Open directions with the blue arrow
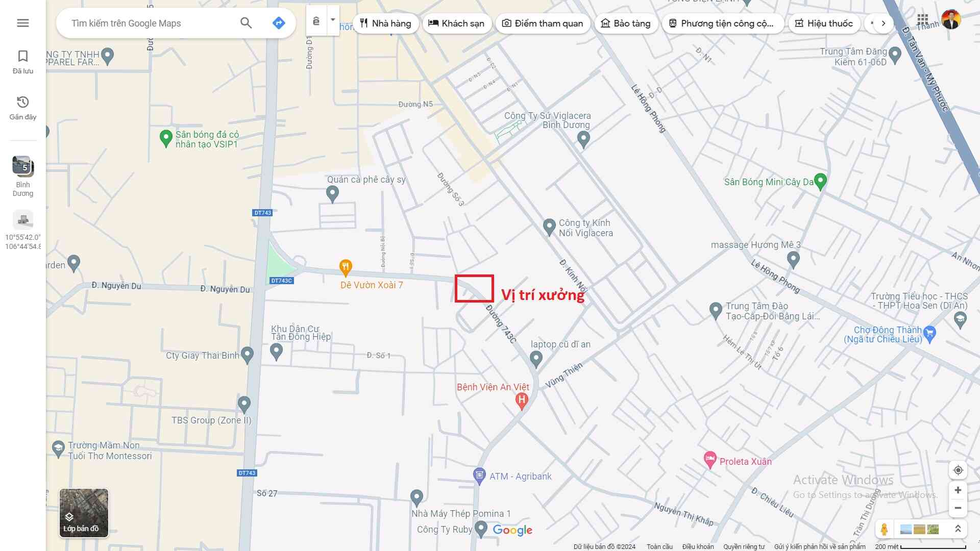Viewport: 980px width, 551px height. [279, 23]
